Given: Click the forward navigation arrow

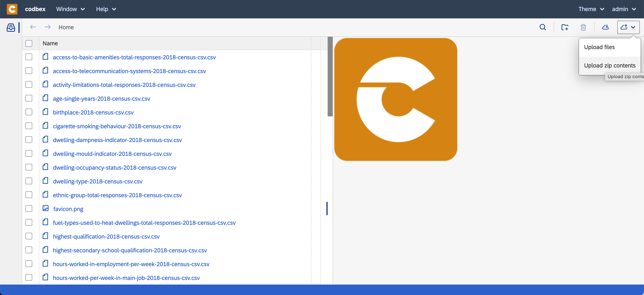Looking at the screenshot, I should pyautogui.click(x=47, y=27).
